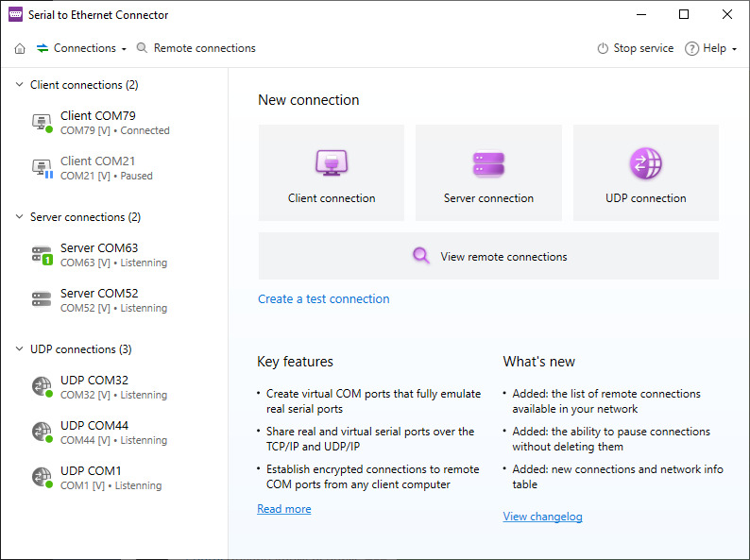Click the Connections arrows icon
The width and height of the screenshot is (750, 560).
(x=43, y=48)
